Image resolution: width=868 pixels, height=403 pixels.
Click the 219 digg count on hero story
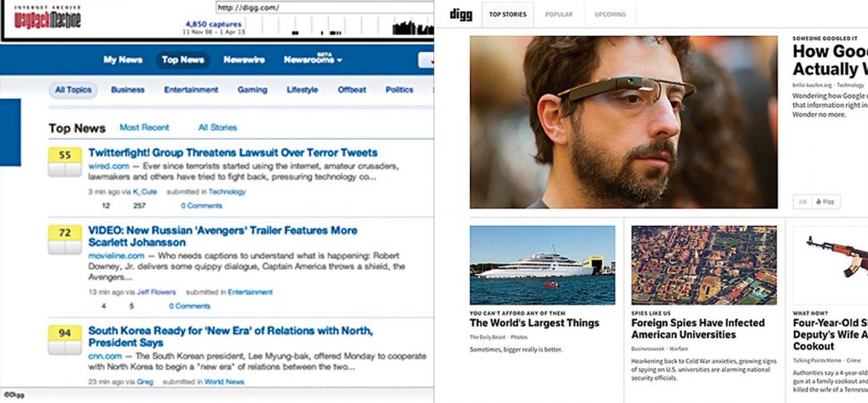click(803, 201)
